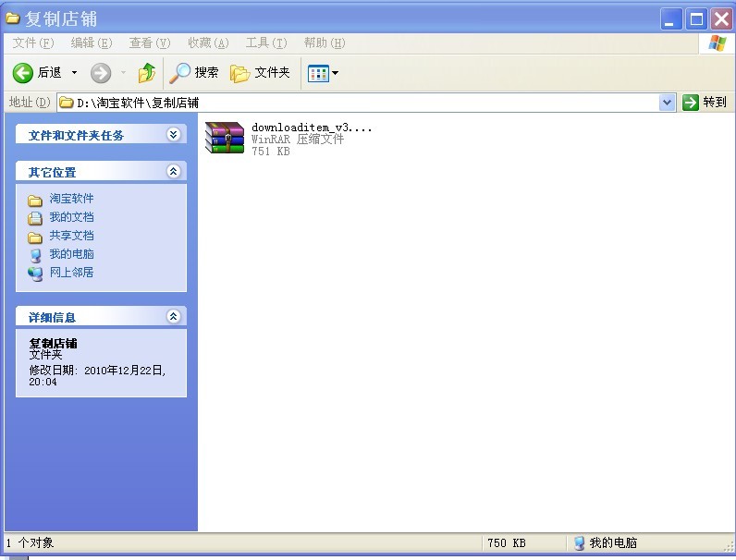Image resolution: width=736 pixels, height=560 pixels.
Task: Open 共享文档 link
Action: click(71, 236)
